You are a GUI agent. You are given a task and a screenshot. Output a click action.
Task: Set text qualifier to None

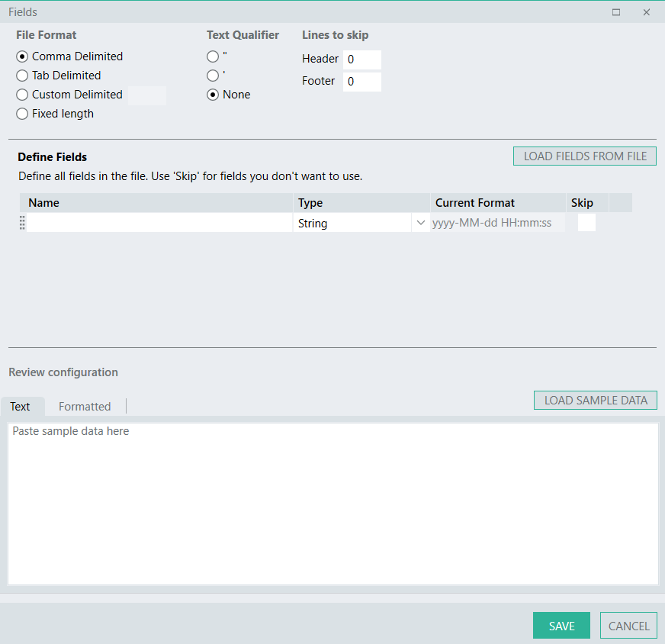pos(213,94)
